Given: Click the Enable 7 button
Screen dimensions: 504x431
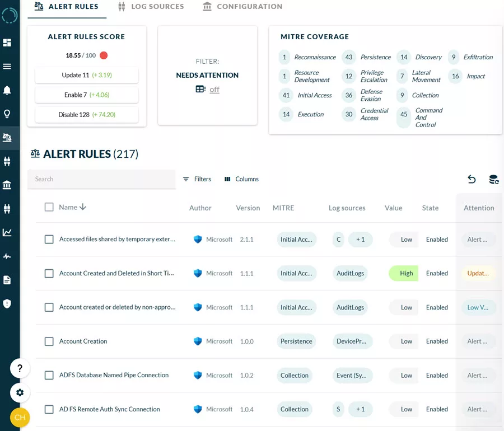Looking at the screenshot, I should coord(87,95).
